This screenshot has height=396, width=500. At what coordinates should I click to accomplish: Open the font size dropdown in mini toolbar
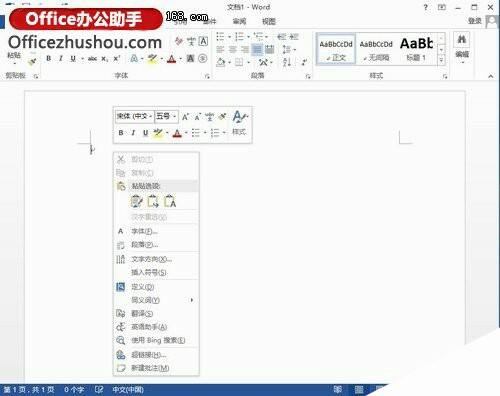pyautogui.click(x=166, y=116)
